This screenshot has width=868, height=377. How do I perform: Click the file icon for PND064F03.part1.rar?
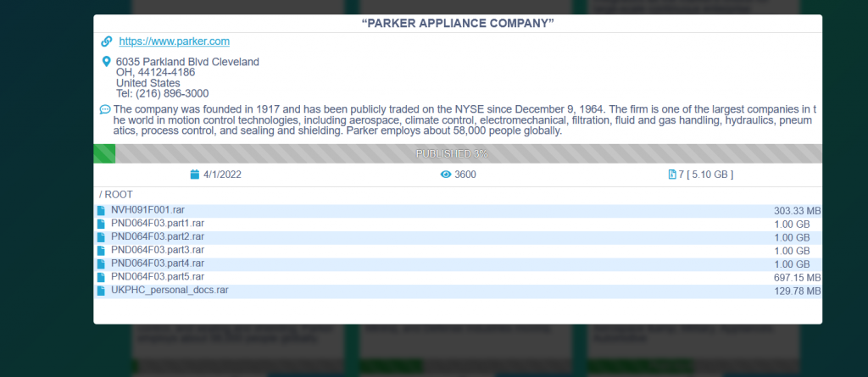pos(101,225)
